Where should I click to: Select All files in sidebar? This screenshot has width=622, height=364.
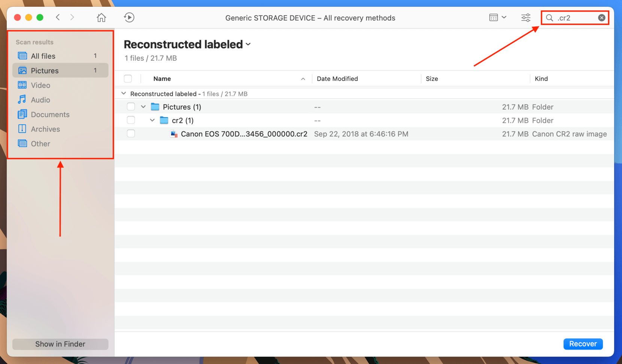pyautogui.click(x=60, y=56)
